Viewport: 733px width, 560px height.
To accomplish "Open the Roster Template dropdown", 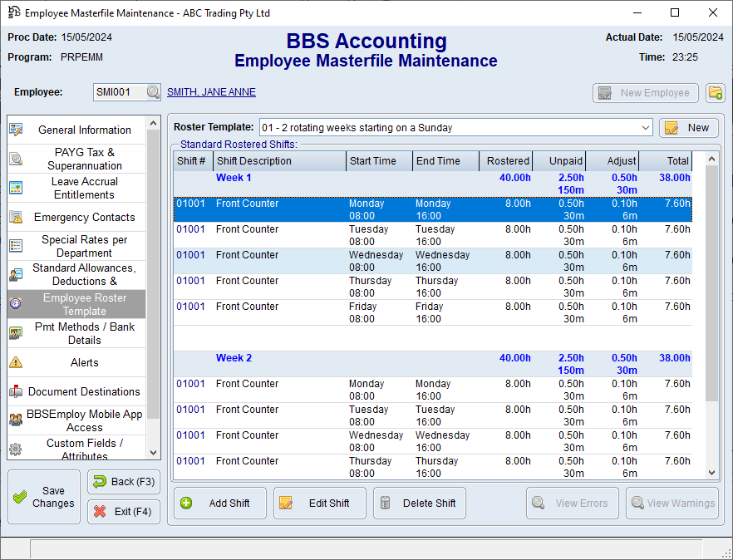I will (x=646, y=128).
